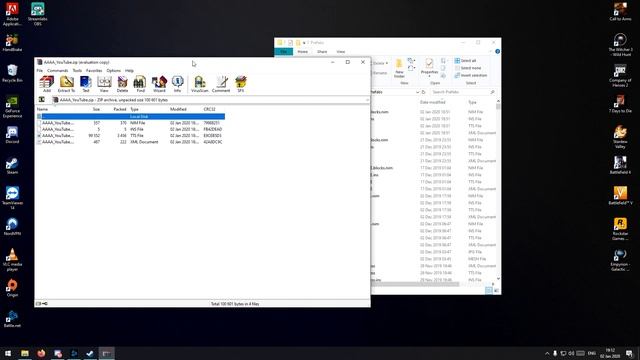Open the File tab in File Explorer
The width and height of the screenshot is (640, 360).
point(284,52)
